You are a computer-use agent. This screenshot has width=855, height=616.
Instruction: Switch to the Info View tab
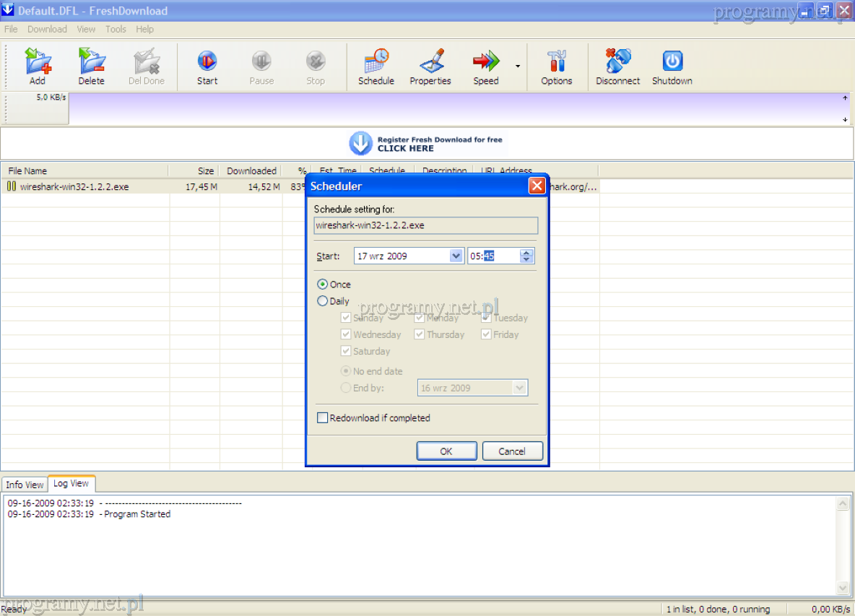point(25,485)
